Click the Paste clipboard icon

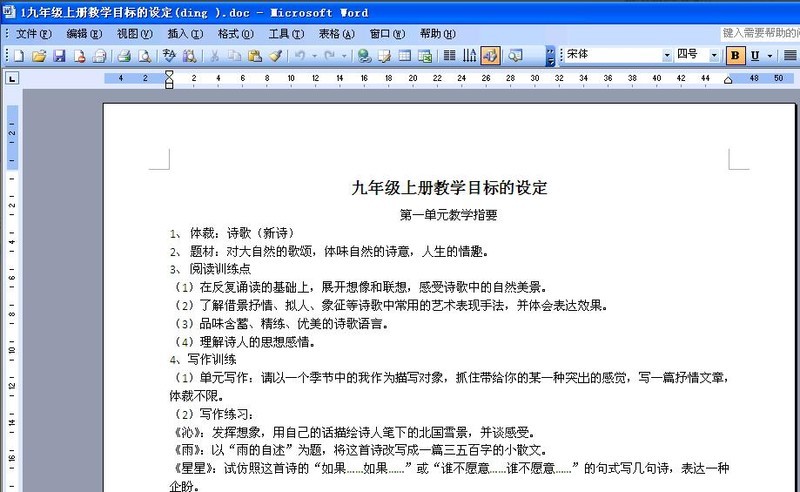click(x=255, y=56)
